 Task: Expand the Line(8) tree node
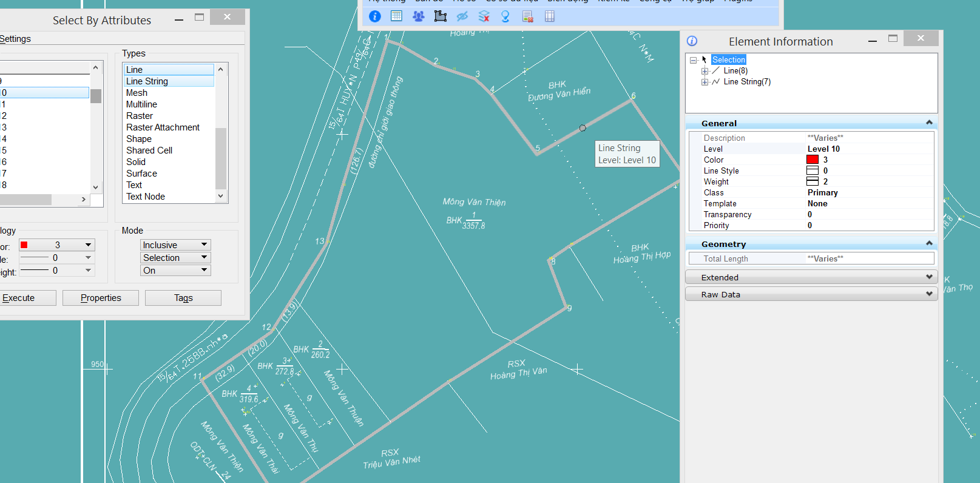[705, 71]
